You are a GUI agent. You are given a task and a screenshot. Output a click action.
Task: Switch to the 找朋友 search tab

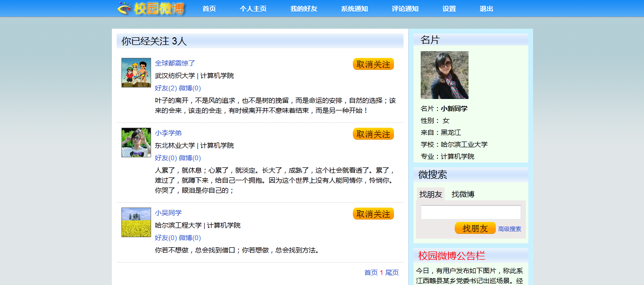[431, 194]
